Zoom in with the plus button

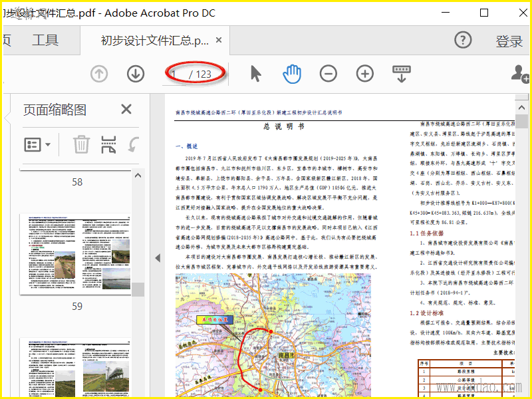coord(365,74)
